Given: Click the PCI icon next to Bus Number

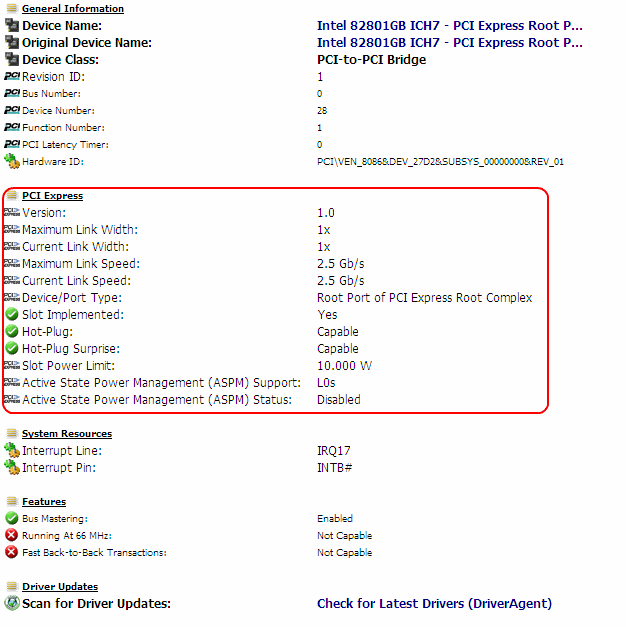Looking at the screenshot, I should pos(12,93).
